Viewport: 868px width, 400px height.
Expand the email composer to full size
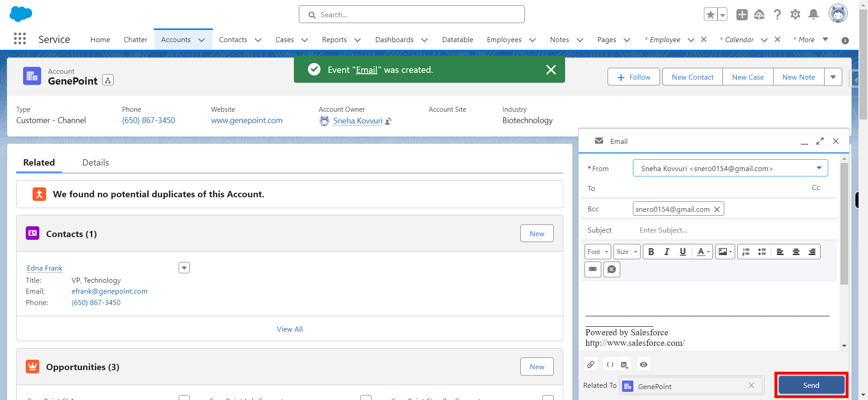820,141
